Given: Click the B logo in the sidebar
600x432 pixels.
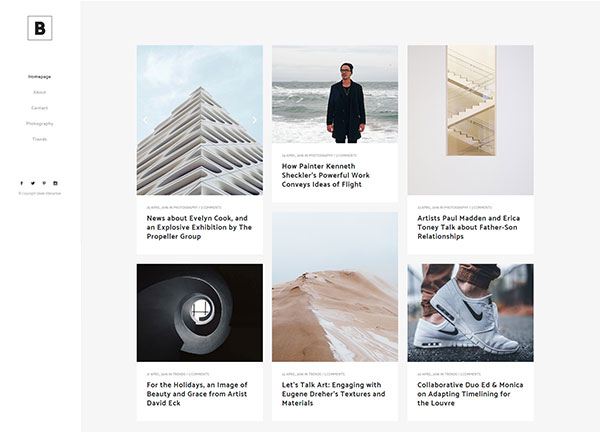Looking at the screenshot, I should 40,28.
